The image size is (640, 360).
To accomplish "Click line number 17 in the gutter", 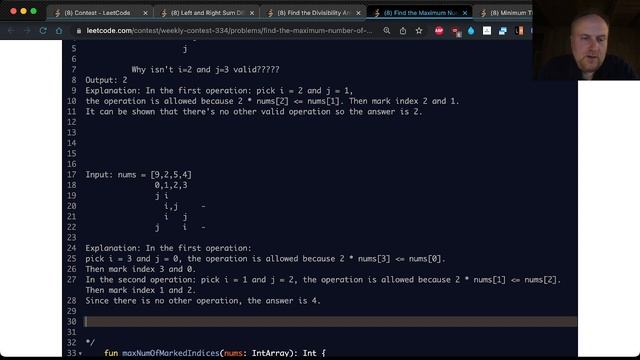I will point(72,175).
